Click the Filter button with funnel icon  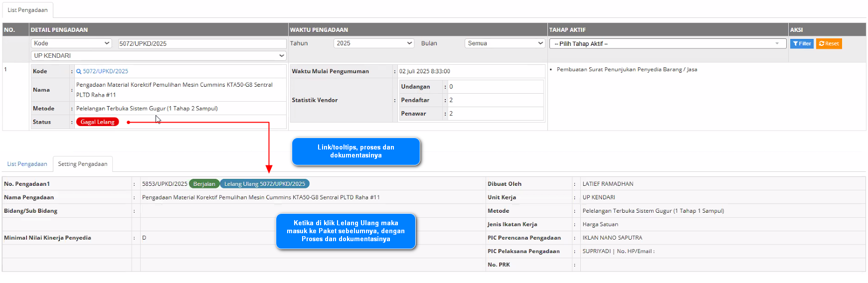click(802, 44)
